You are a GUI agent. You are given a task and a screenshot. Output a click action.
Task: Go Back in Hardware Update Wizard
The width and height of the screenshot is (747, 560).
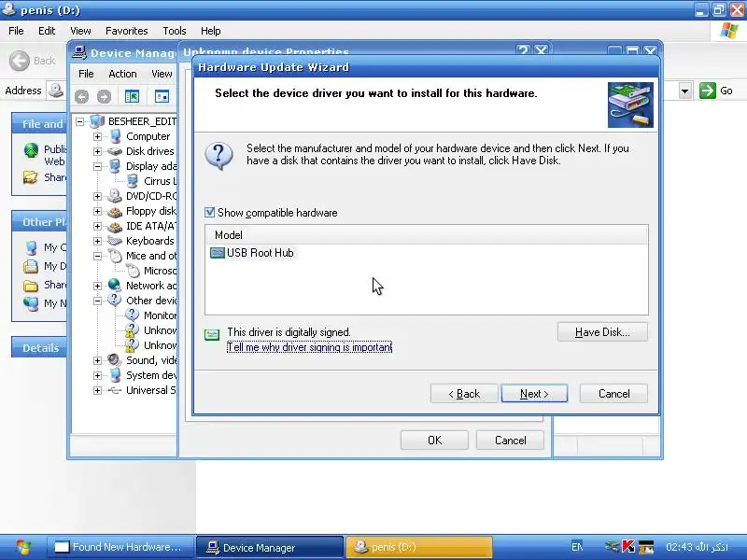pyautogui.click(x=464, y=394)
